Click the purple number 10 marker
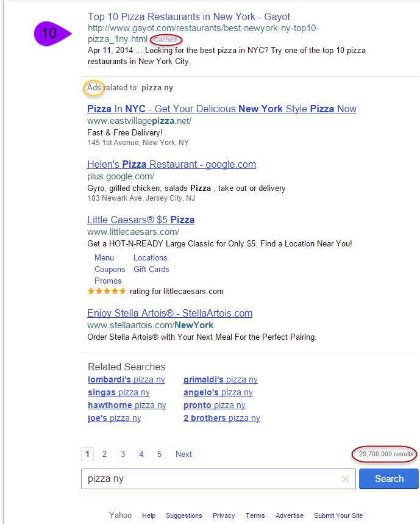This screenshot has height=524, width=420. coord(50,34)
